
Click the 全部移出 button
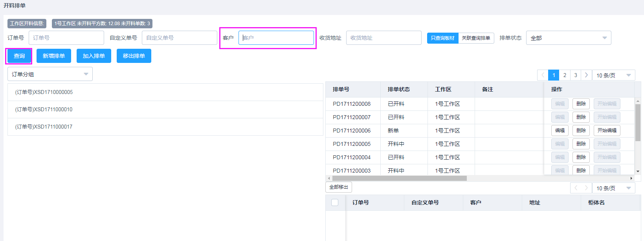(x=338, y=187)
